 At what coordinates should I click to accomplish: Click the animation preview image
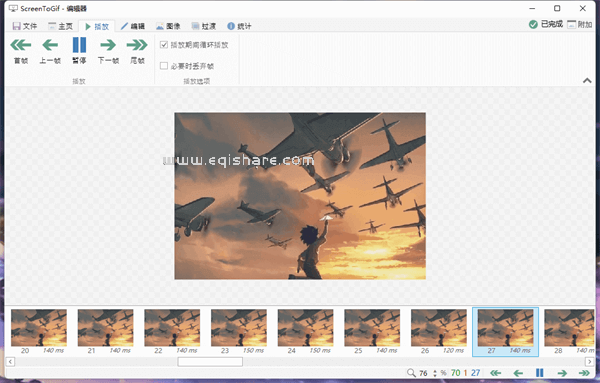(x=300, y=196)
